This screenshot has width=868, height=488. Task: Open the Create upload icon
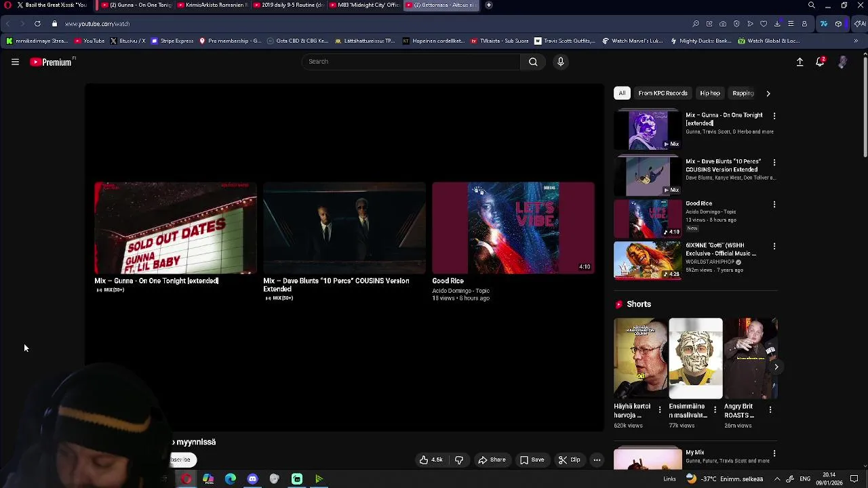point(800,62)
